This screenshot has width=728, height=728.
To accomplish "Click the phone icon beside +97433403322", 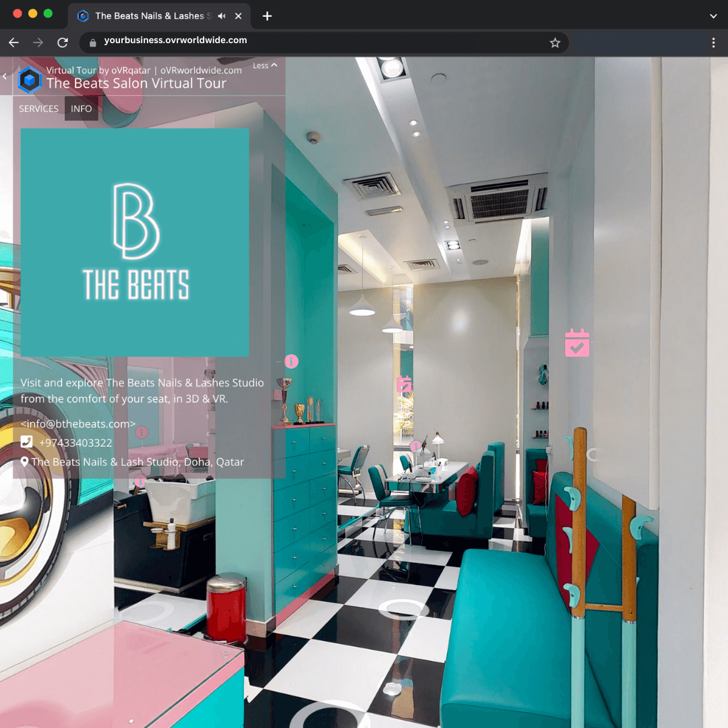I will click(x=27, y=442).
